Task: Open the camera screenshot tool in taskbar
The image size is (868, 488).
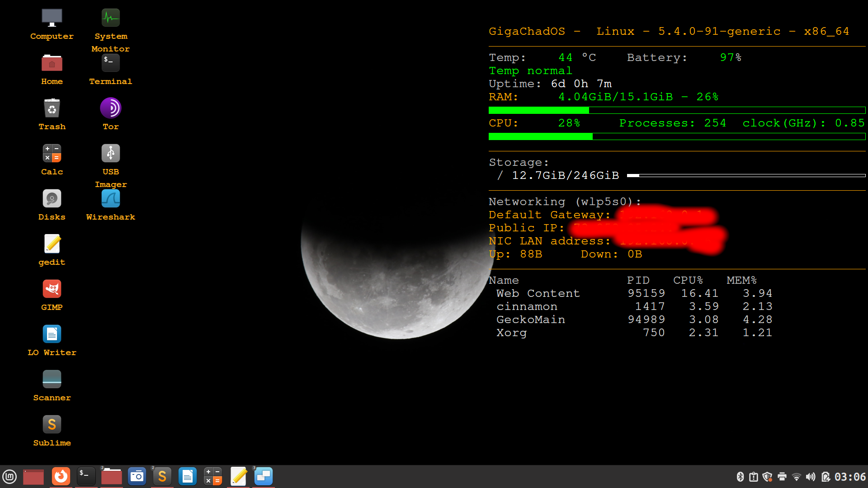Action: tap(137, 476)
